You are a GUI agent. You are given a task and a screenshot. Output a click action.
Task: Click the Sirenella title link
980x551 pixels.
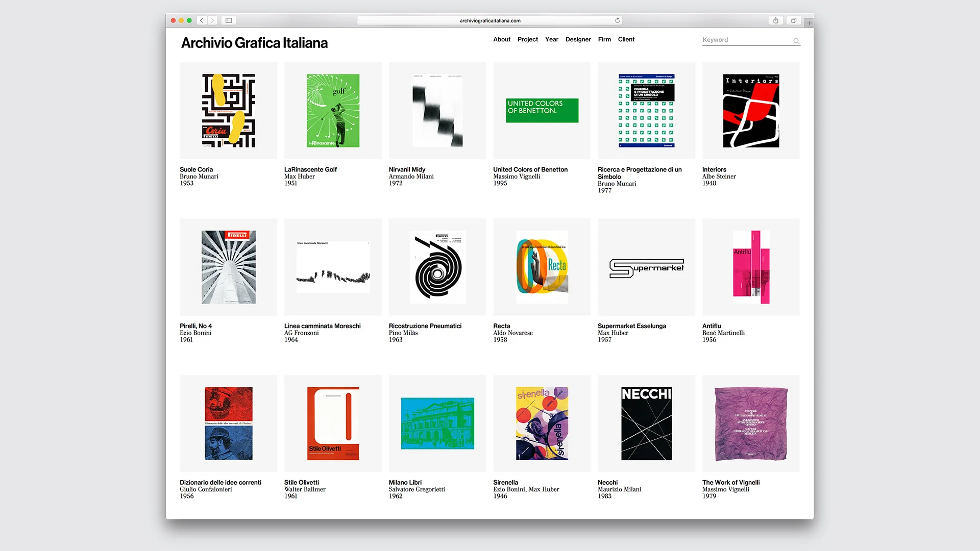pyautogui.click(x=505, y=482)
